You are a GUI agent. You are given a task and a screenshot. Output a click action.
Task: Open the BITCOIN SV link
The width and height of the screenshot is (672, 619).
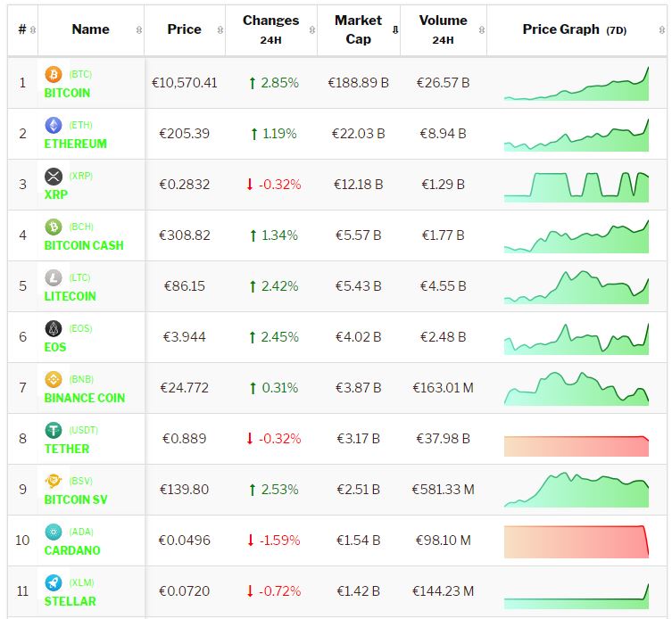(76, 499)
